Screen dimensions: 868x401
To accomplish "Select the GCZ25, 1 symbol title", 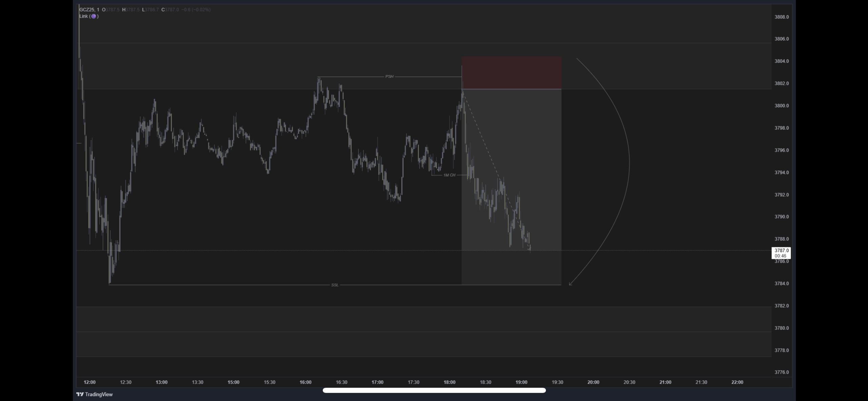I will [89, 9].
